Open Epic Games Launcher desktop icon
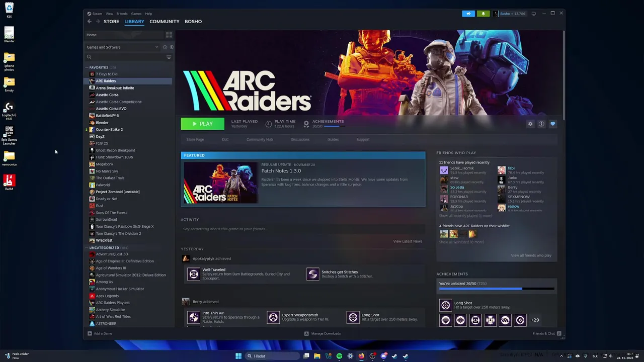The height and width of the screenshot is (362, 644). point(9,135)
